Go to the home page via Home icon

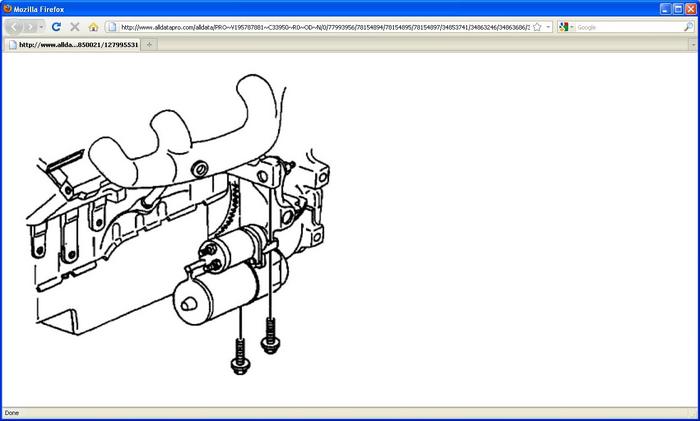(93, 27)
